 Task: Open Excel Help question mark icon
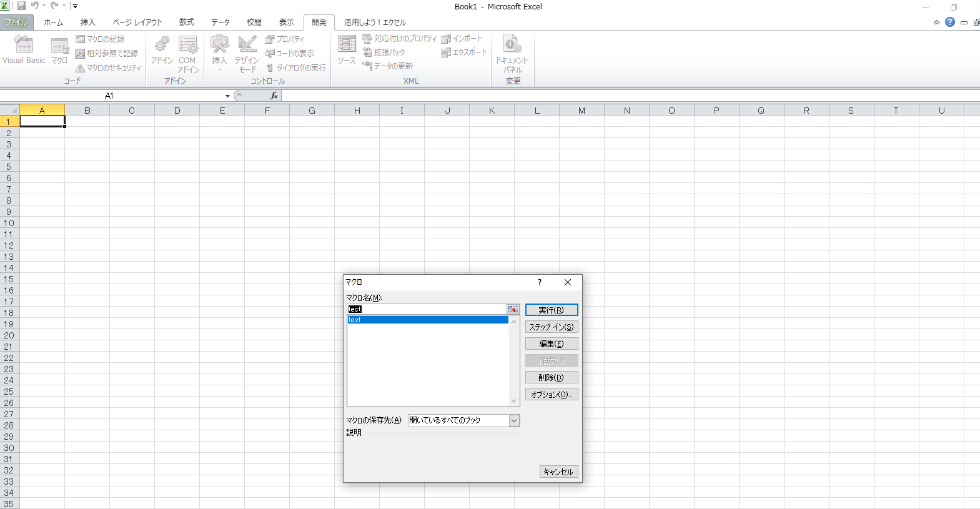(x=950, y=22)
